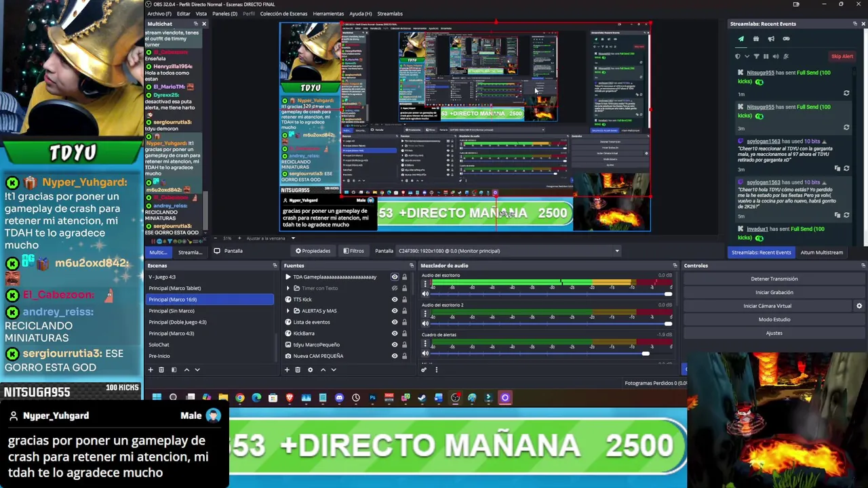Show hidden Timer con Texto source
The width and height of the screenshot is (868, 488).
395,288
